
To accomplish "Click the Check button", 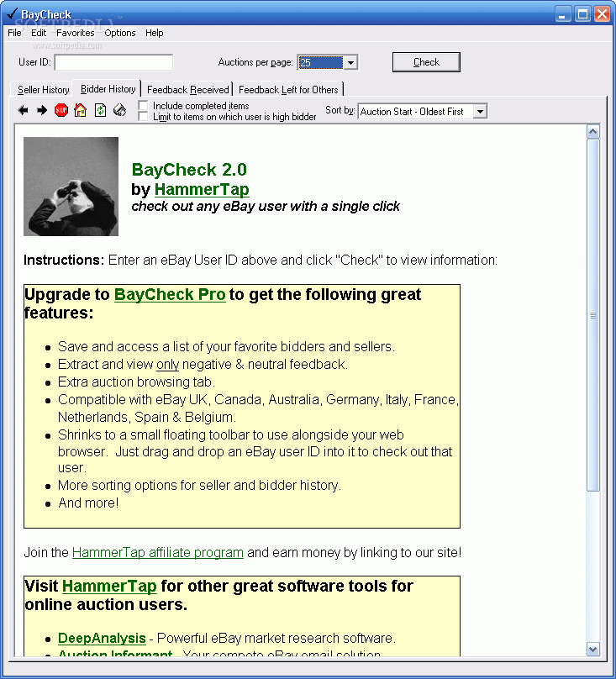I will click(x=426, y=62).
